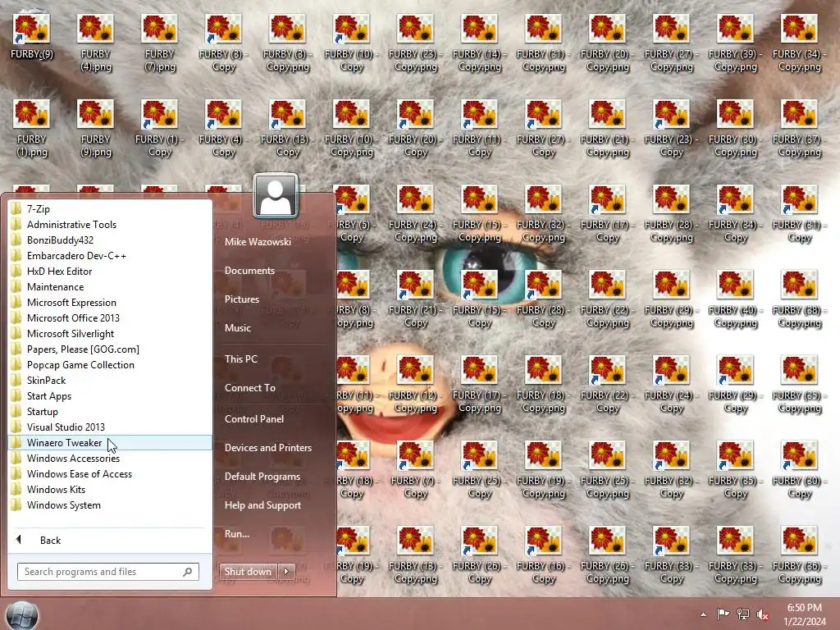Click the network tray icon
The image size is (840, 630).
click(x=743, y=614)
